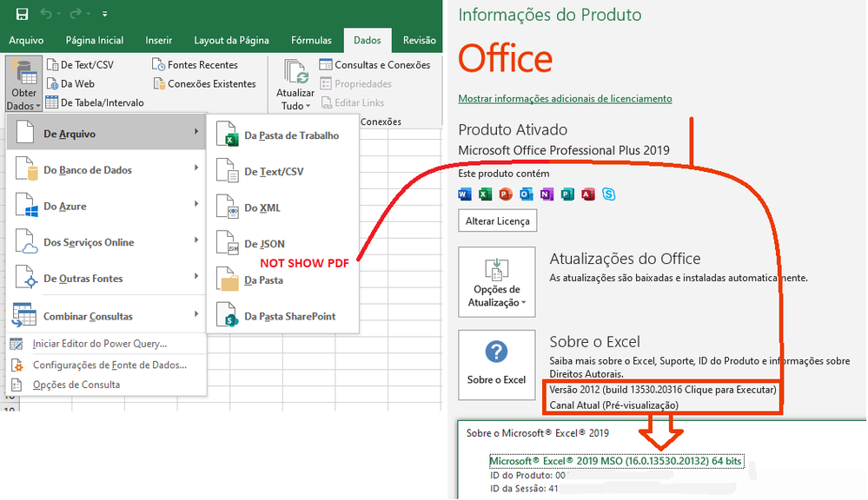The image size is (868, 500).
Task: Click the Atualizar Tudo refresh icon
Action: [x=295, y=72]
